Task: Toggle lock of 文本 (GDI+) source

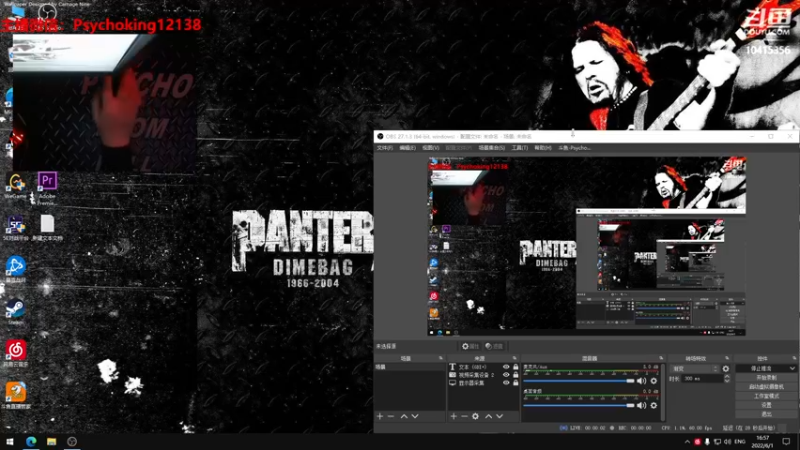Action: tap(516, 367)
